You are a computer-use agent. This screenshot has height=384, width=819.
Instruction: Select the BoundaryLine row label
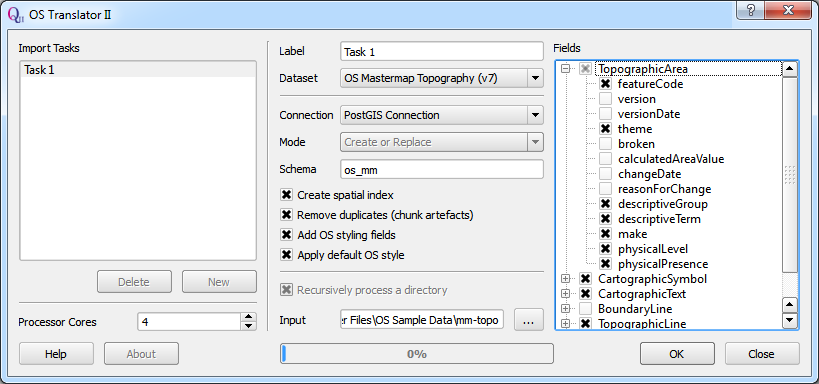[x=635, y=309]
